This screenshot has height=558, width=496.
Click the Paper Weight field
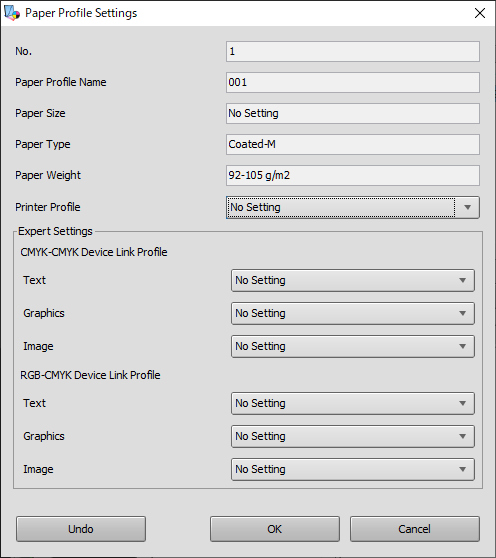[353, 175]
